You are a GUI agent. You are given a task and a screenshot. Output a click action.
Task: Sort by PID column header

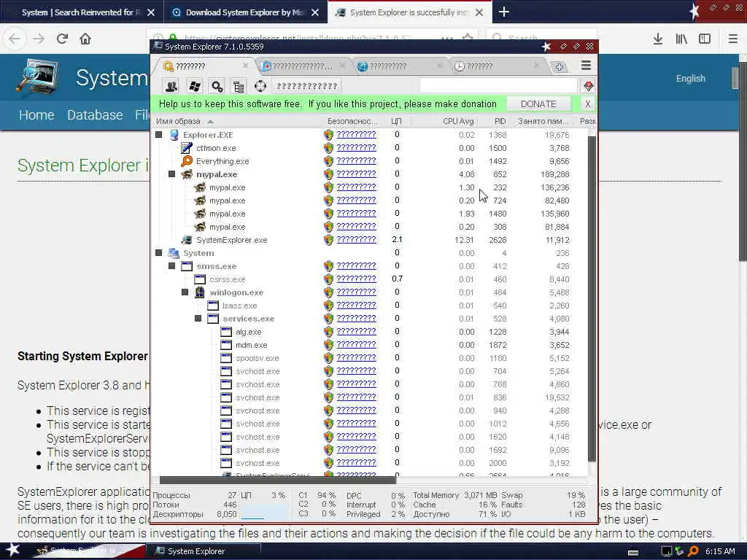click(500, 121)
